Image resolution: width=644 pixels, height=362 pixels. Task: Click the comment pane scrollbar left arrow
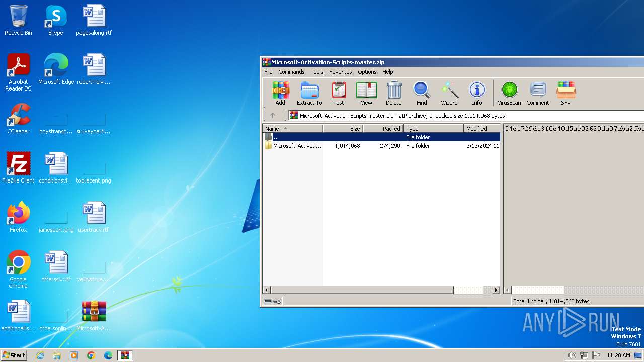tap(508, 290)
